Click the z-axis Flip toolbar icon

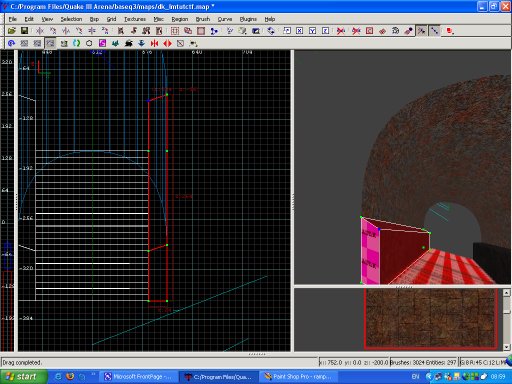coord(92,31)
